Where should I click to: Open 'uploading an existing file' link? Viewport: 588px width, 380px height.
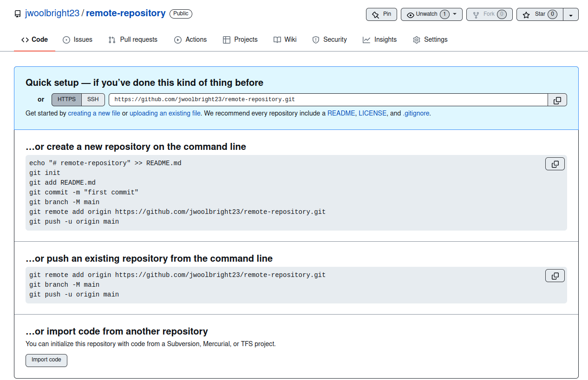[x=165, y=113]
